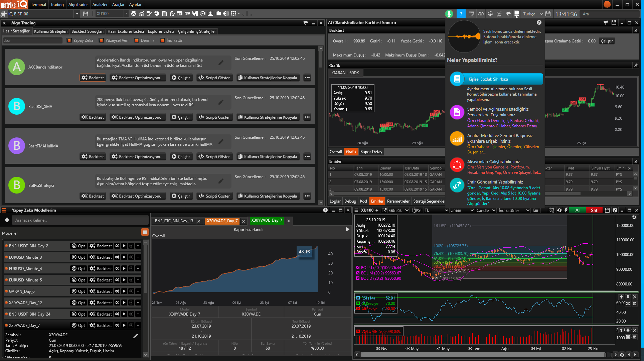
Task: Open the AlgoTrader menu
Action: 78,4
